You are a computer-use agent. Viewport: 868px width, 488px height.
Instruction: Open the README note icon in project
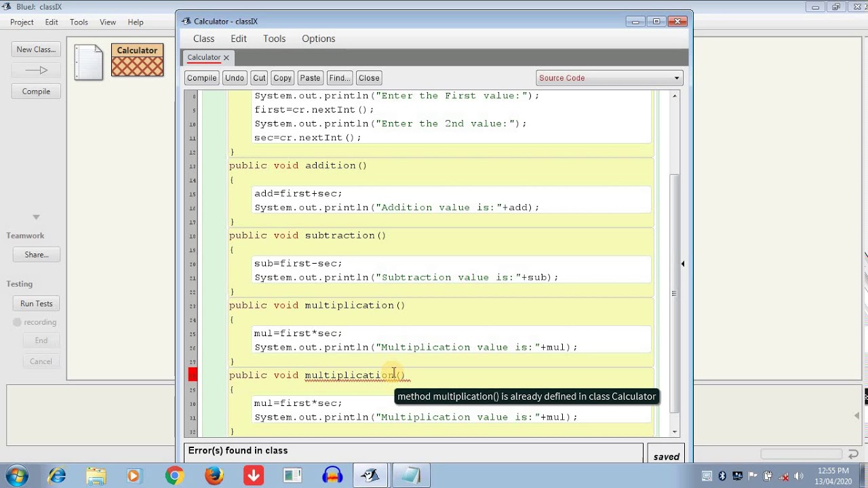tap(89, 62)
